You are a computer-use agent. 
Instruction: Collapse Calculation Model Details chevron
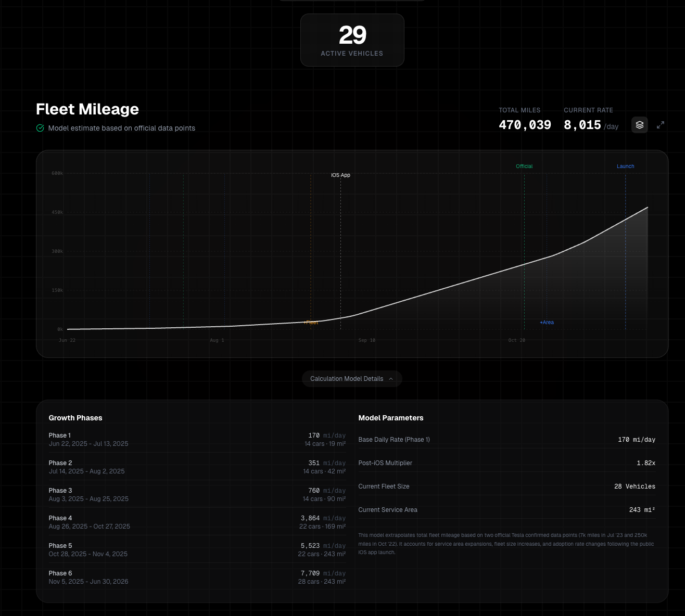(391, 379)
